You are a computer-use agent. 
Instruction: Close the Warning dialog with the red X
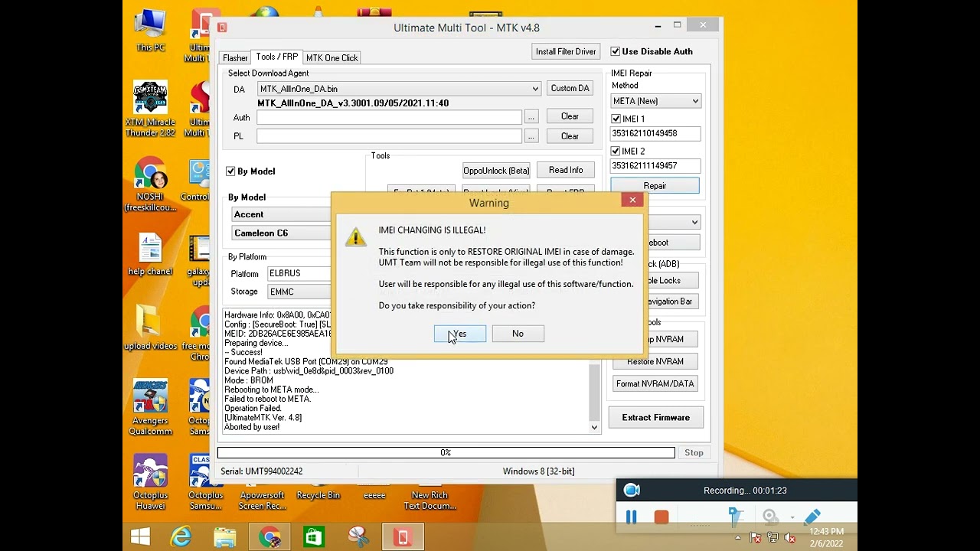tap(632, 200)
